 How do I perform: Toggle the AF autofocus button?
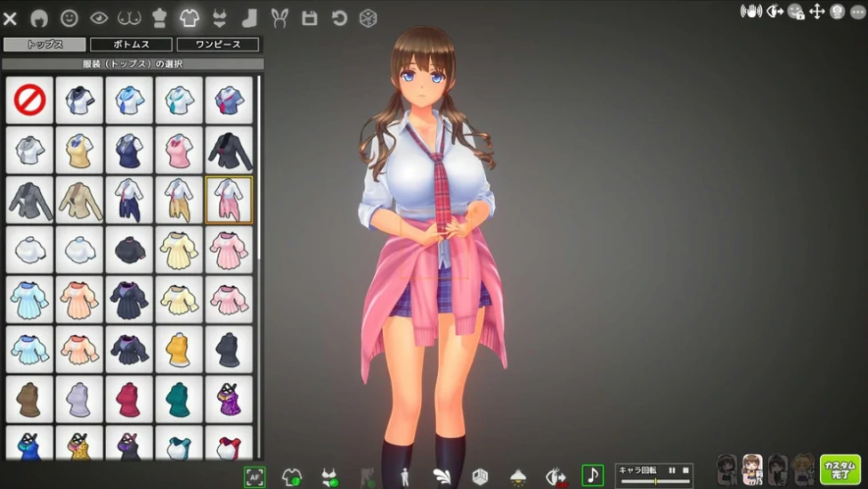coord(255,477)
